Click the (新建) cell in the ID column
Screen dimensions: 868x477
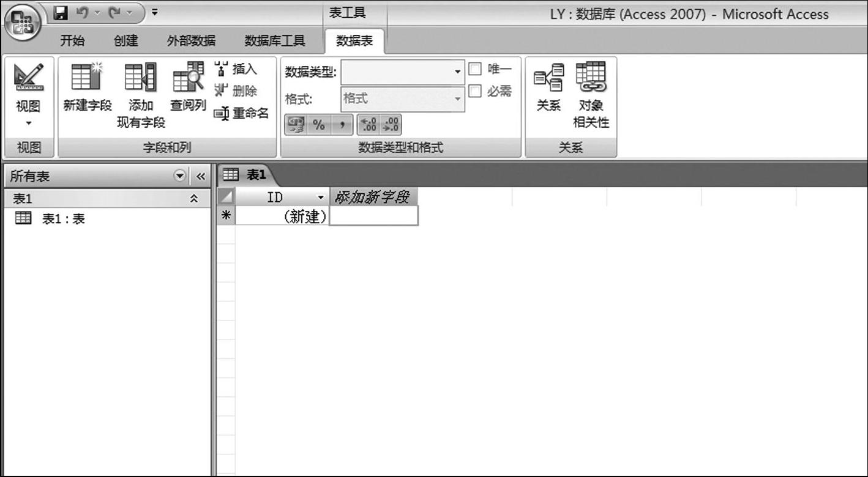pos(282,216)
